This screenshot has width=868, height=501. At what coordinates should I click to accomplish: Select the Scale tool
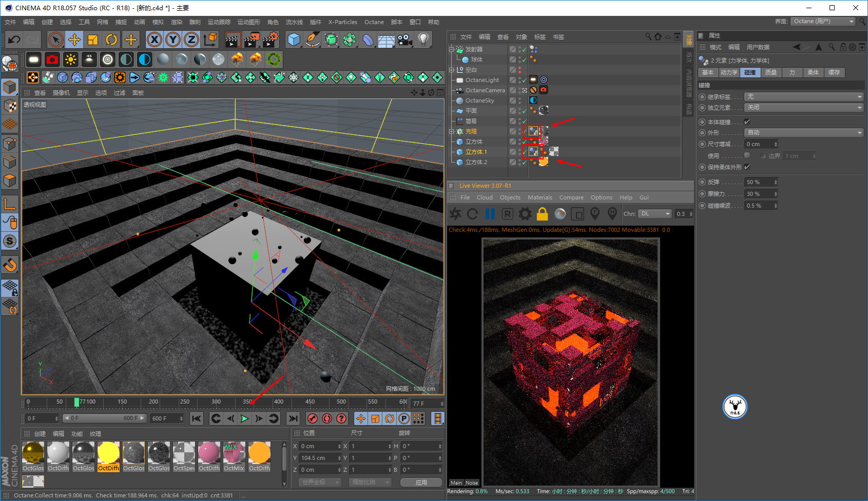click(x=93, y=39)
